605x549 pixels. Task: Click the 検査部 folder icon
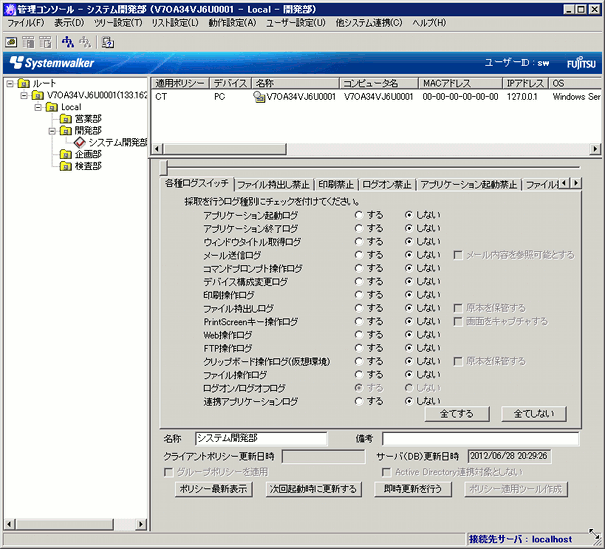66,166
